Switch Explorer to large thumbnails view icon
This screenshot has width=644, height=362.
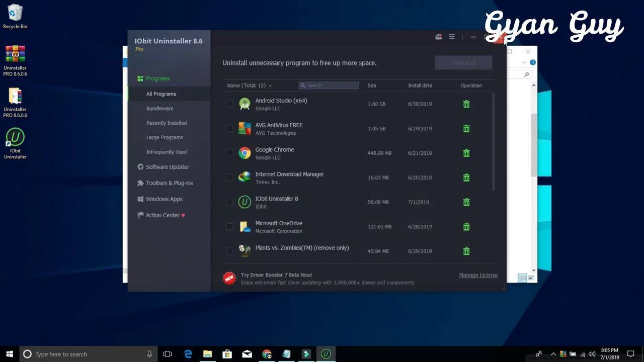pyautogui.click(x=531, y=278)
